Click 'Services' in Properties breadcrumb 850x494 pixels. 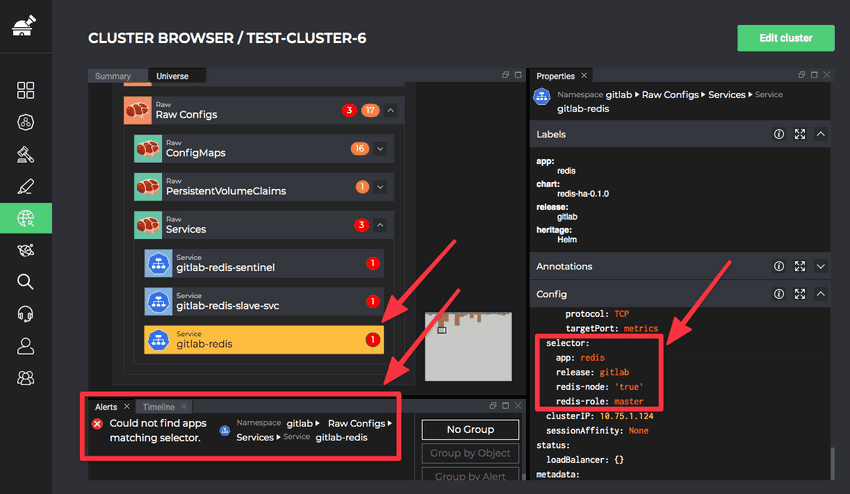tap(726, 95)
